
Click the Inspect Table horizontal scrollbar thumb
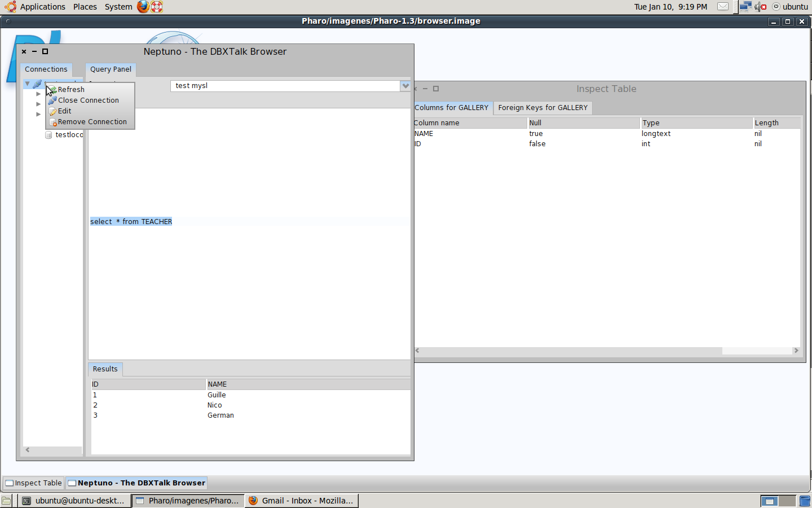pyautogui.click(x=757, y=351)
